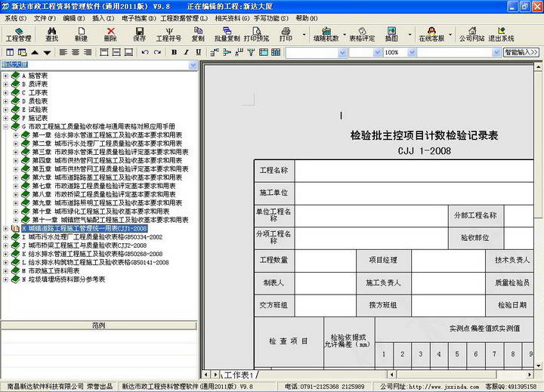Toggle italic formatting I
Viewport: 544px width, 392px height.
pos(186,52)
